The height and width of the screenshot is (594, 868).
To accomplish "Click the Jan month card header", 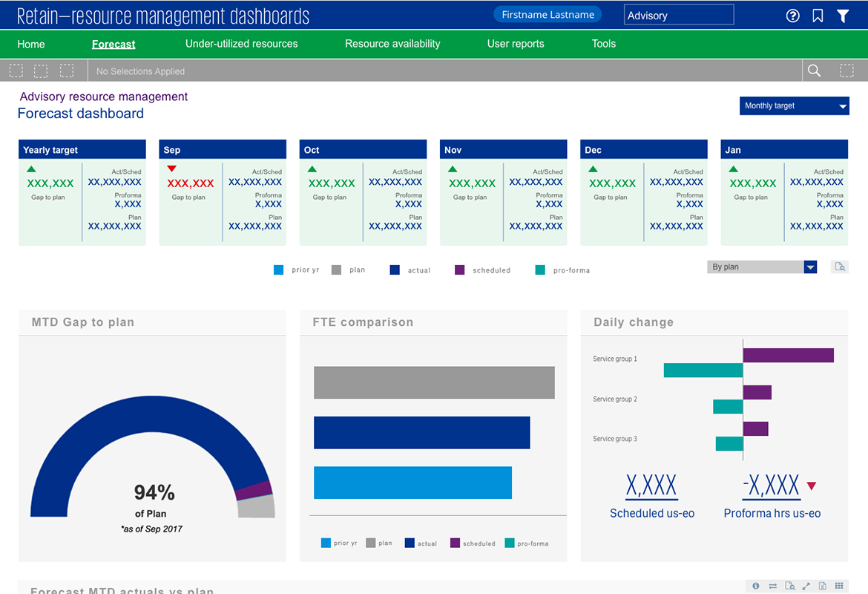I will tap(784, 149).
